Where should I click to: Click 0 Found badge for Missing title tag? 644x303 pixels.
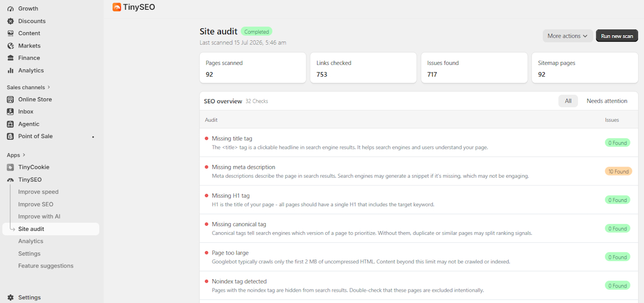click(x=618, y=143)
